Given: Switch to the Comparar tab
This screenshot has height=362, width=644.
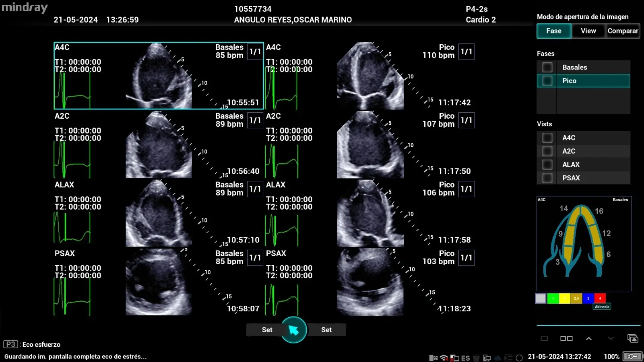Looking at the screenshot, I should tap(623, 31).
